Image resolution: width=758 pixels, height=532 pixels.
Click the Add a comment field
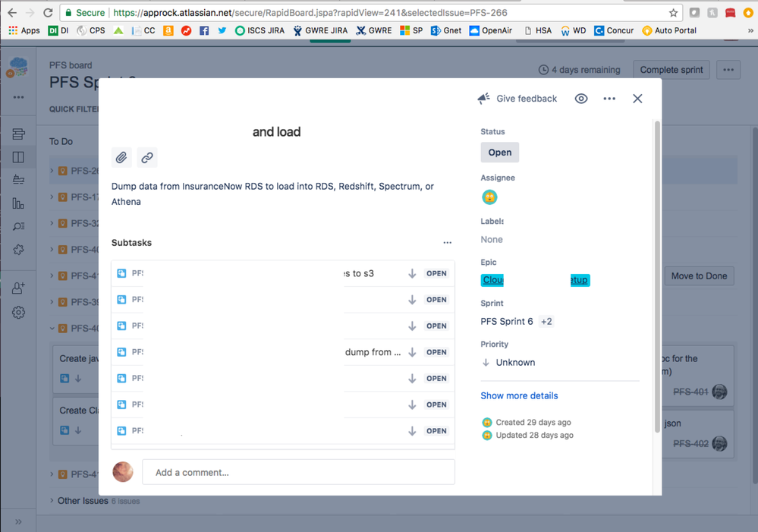tap(298, 472)
